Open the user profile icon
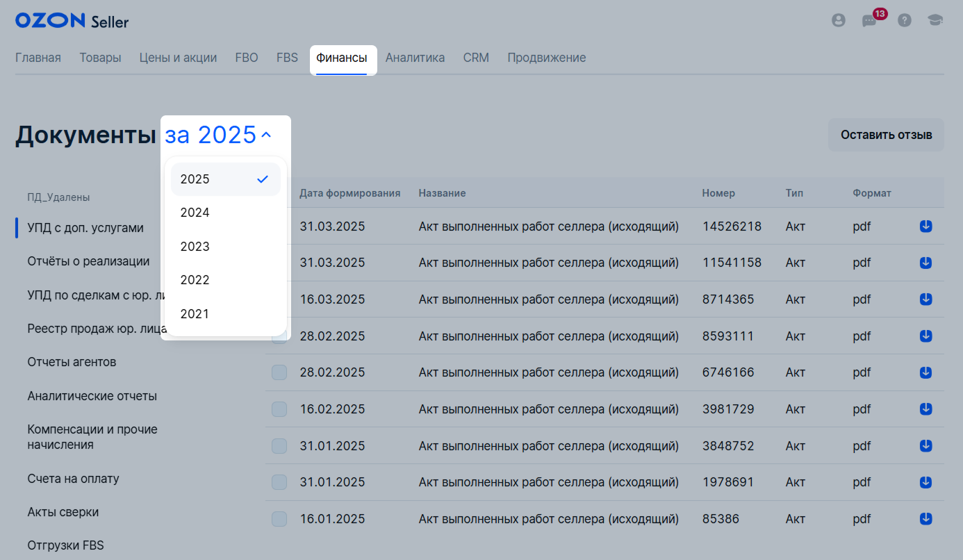This screenshot has width=963, height=560. [x=839, y=20]
